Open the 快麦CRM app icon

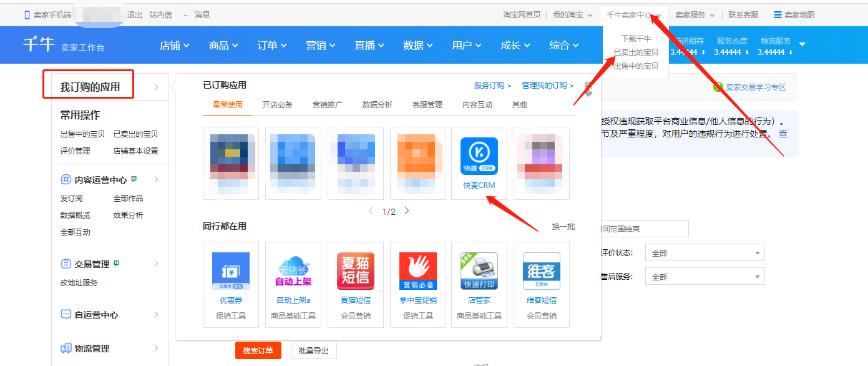[x=479, y=156]
